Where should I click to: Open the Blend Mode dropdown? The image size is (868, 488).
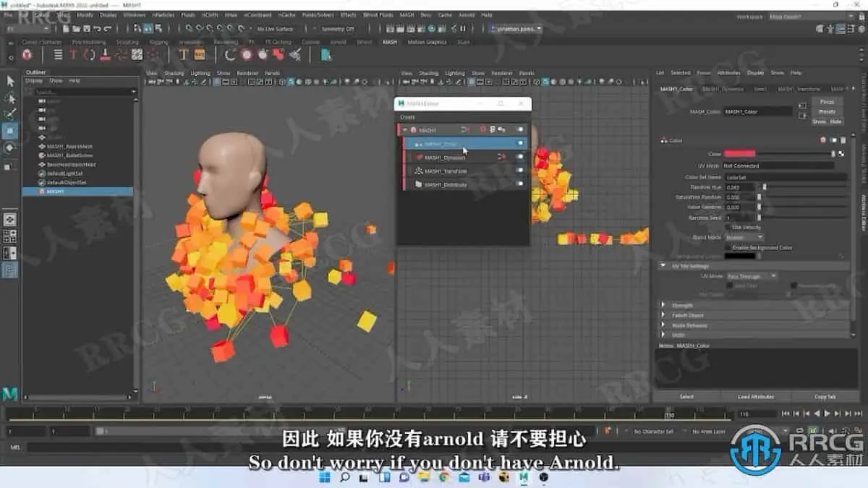(x=744, y=237)
